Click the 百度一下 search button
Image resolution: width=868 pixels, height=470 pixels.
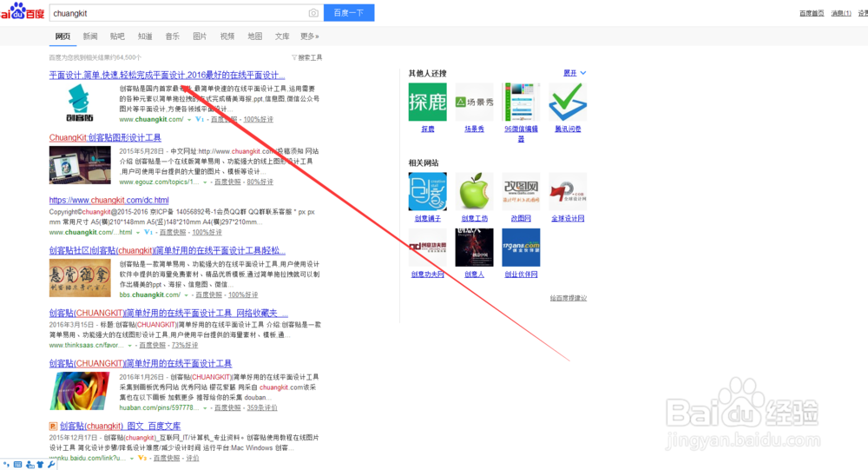349,13
